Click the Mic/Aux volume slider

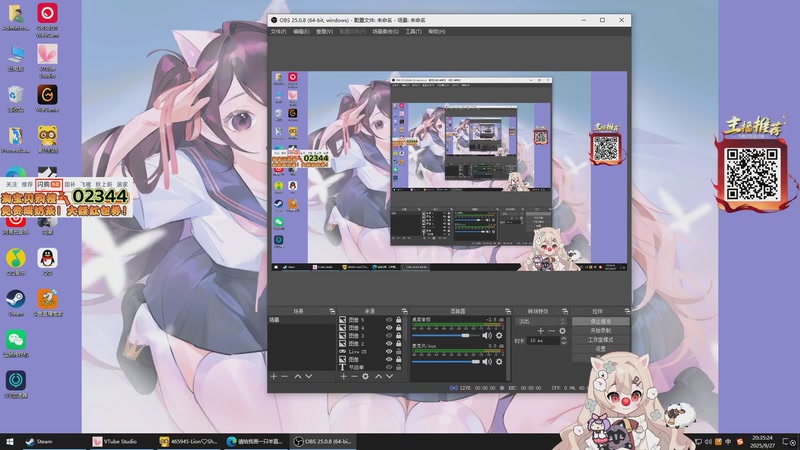click(x=445, y=362)
